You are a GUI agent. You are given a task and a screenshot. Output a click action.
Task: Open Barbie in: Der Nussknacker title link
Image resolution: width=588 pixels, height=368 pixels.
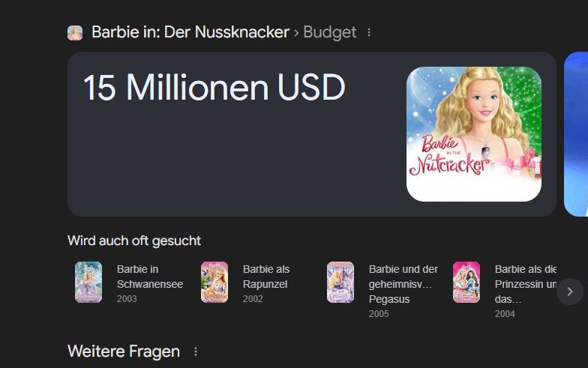pyautogui.click(x=190, y=32)
